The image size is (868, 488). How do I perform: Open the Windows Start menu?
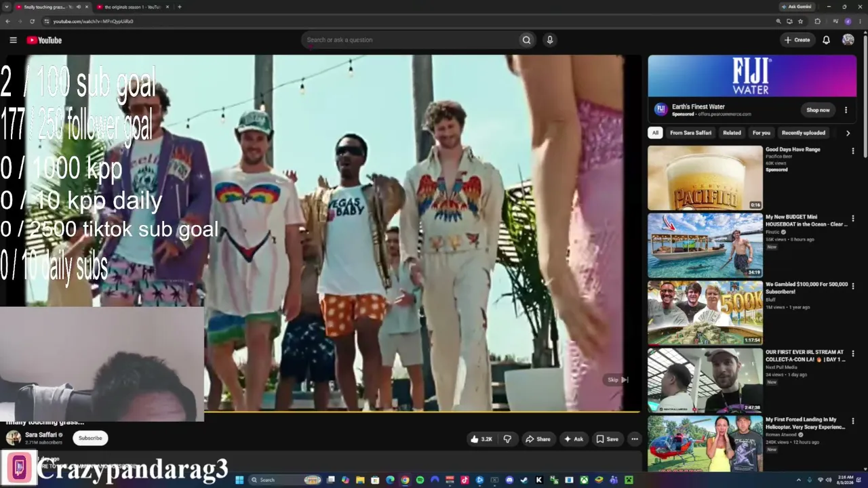(239, 481)
